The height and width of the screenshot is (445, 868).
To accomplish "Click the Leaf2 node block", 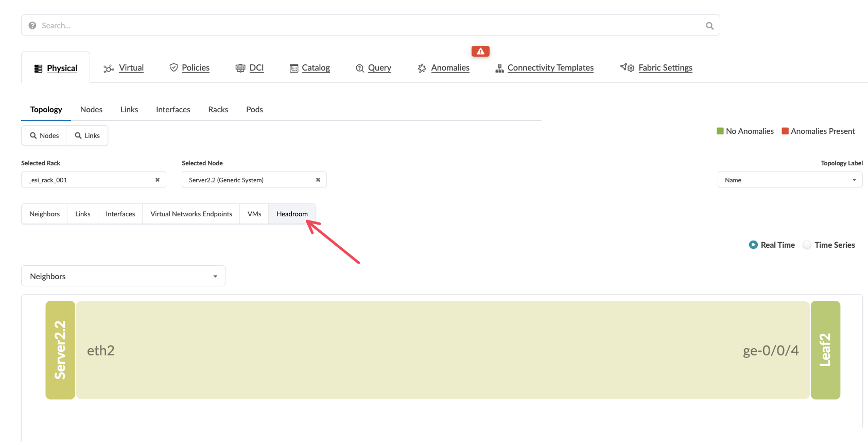I will 825,350.
